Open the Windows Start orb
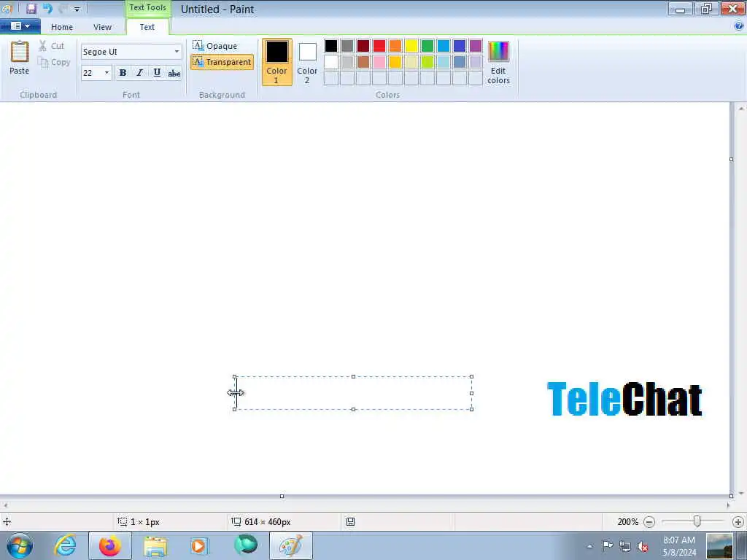Image resolution: width=747 pixels, height=560 pixels. point(20,545)
